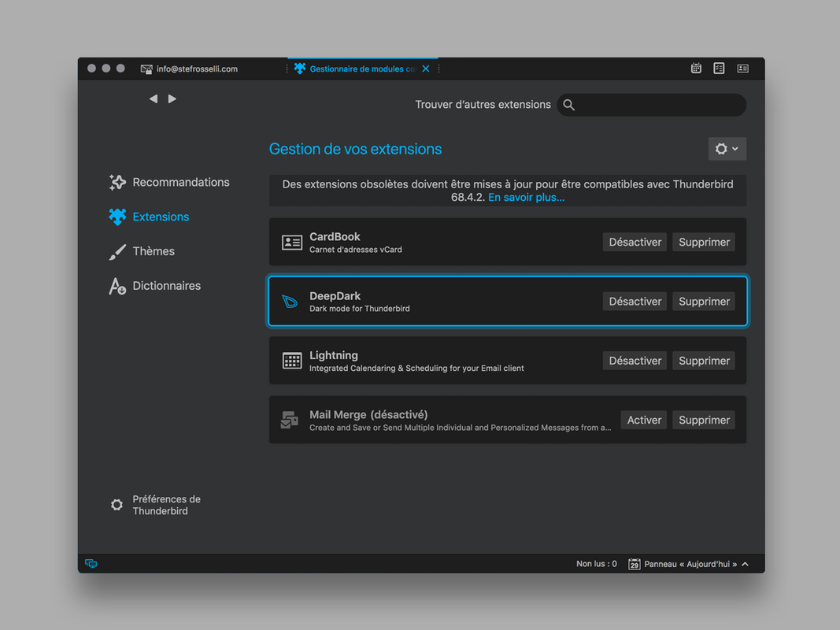This screenshot has width=840, height=630.
Task: Open the calendar tab icon
Action: click(x=696, y=68)
